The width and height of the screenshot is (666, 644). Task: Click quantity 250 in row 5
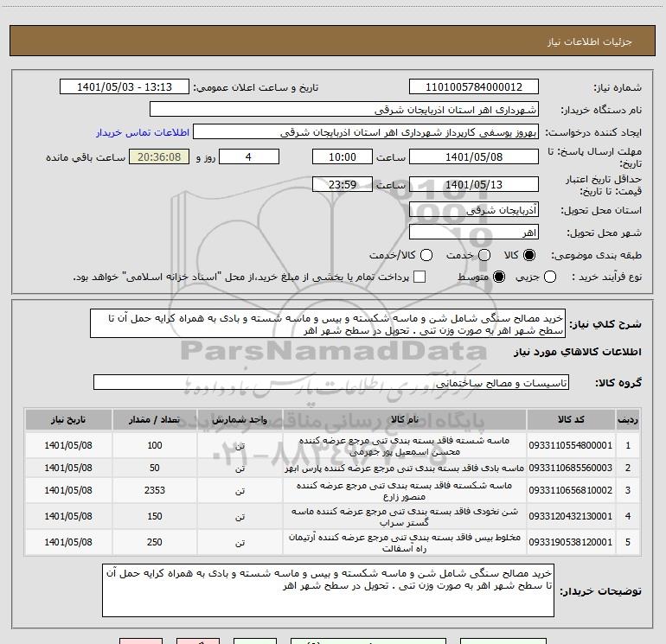click(155, 542)
